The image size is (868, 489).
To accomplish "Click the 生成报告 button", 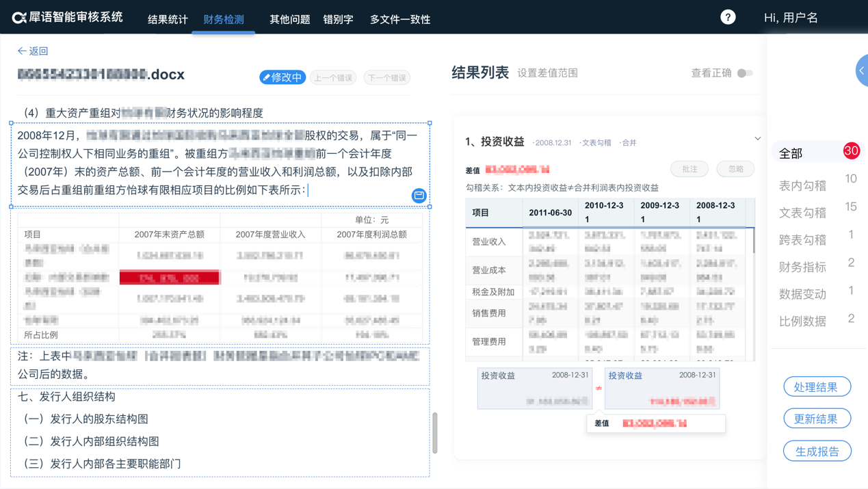I will pyautogui.click(x=817, y=451).
